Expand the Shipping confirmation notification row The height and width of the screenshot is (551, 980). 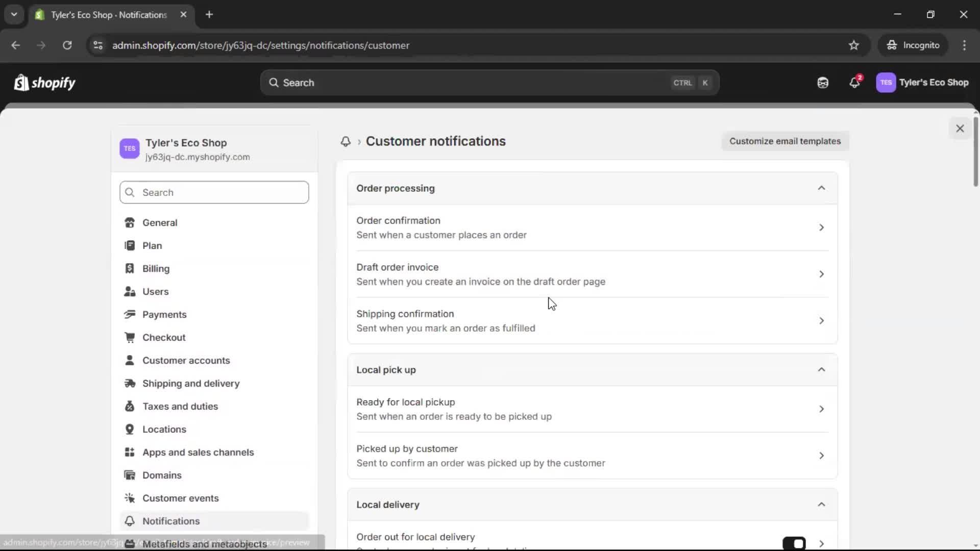[821, 321]
